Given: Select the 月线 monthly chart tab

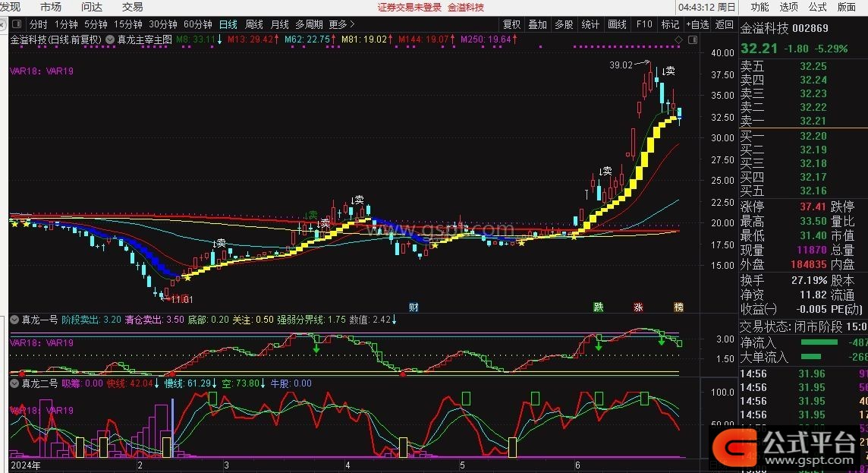Looking at the screenshot, I should point(279,24).
